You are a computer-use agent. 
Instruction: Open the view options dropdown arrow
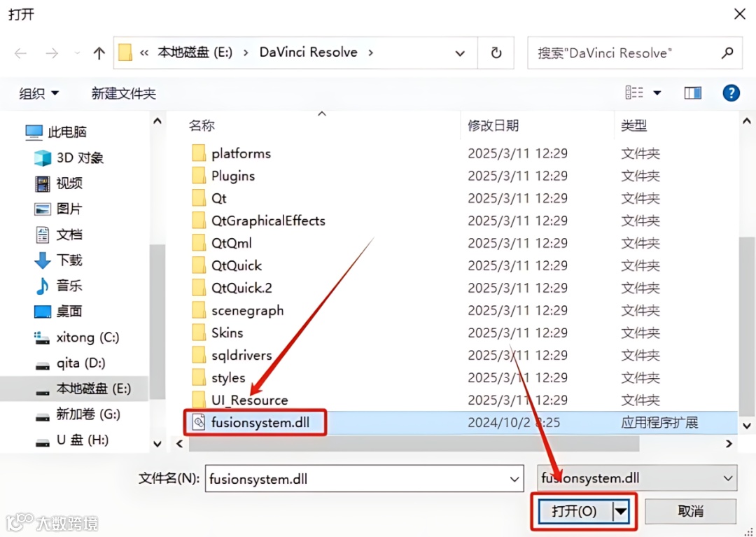tap(657, 92)
